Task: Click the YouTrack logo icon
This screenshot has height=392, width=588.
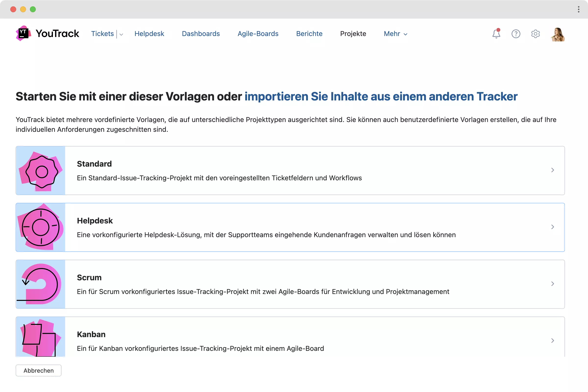Action: click(x=24, y=34)
